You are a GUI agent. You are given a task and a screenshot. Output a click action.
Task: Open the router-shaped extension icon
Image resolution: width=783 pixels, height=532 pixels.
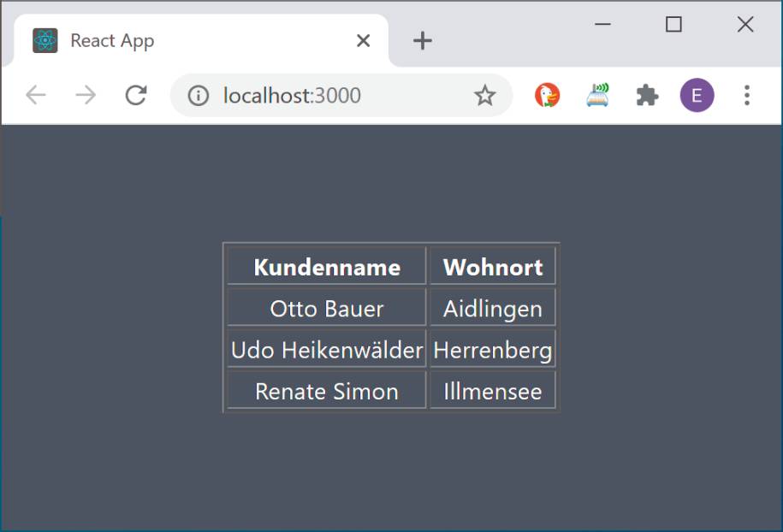(597, 95)
